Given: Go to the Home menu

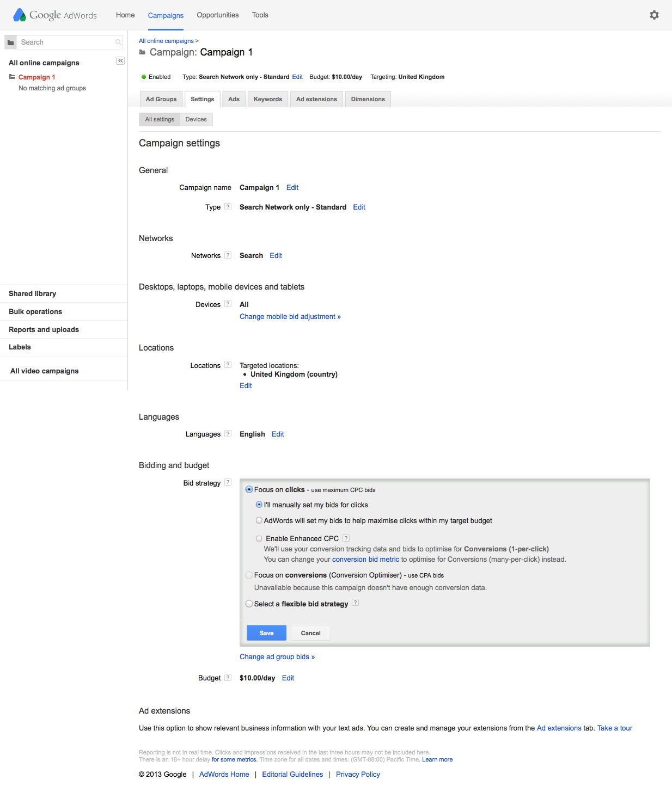Looking at the screenshot, I should pos(125,15).
